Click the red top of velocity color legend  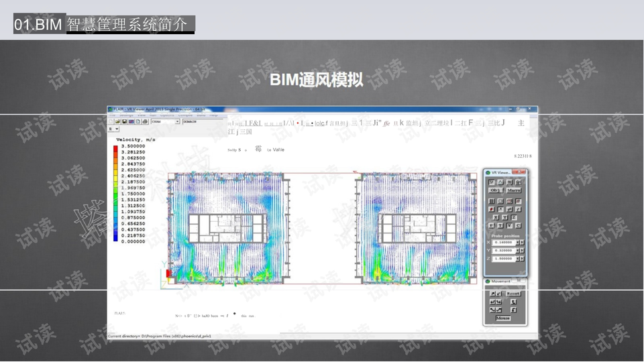click(x=115, y=147)
